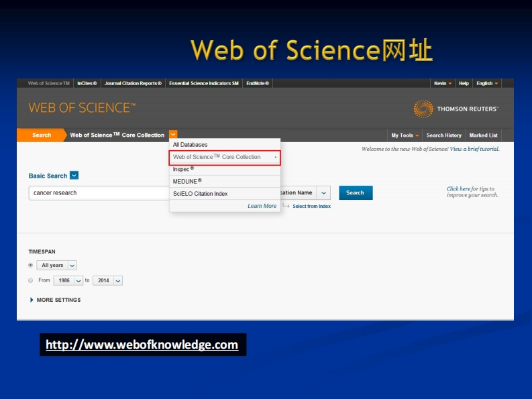Click the View a brief tutorial link
532x399 pixels.
pyautogui.click(x=474, y=149)
